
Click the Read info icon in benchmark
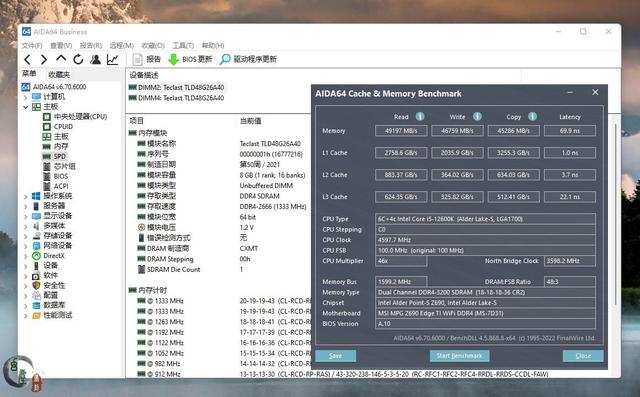click(420, 117)
